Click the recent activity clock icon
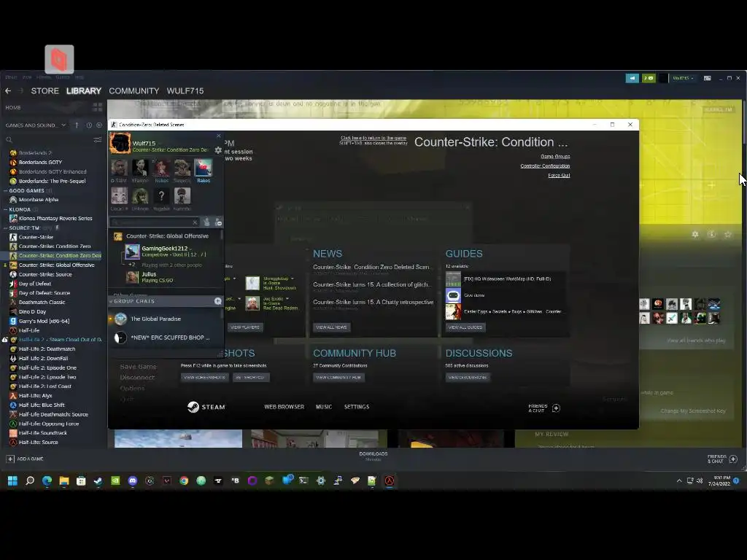Screen dimensions: 747x560 coord(89,125)
